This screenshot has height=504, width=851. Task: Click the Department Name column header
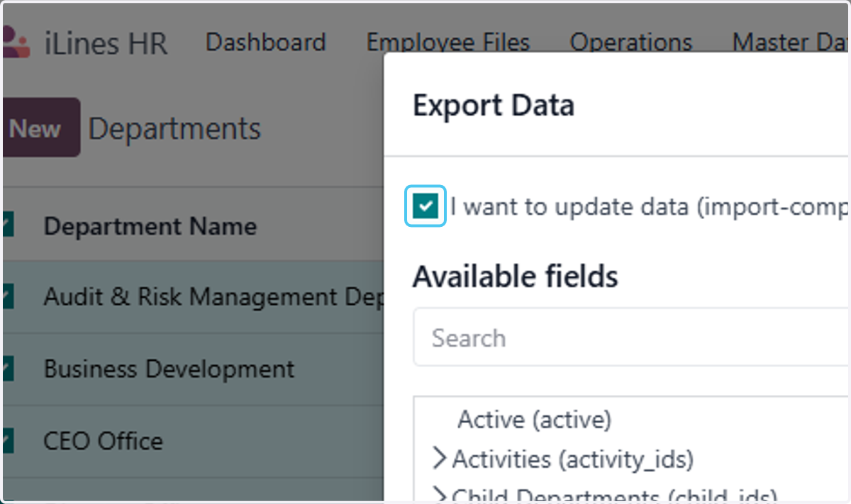(x=150, y=226)
